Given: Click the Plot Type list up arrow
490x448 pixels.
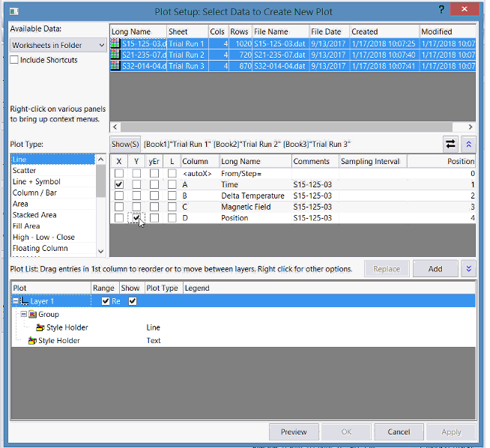Looking at the screenshot, I should (x=100, y=160).
